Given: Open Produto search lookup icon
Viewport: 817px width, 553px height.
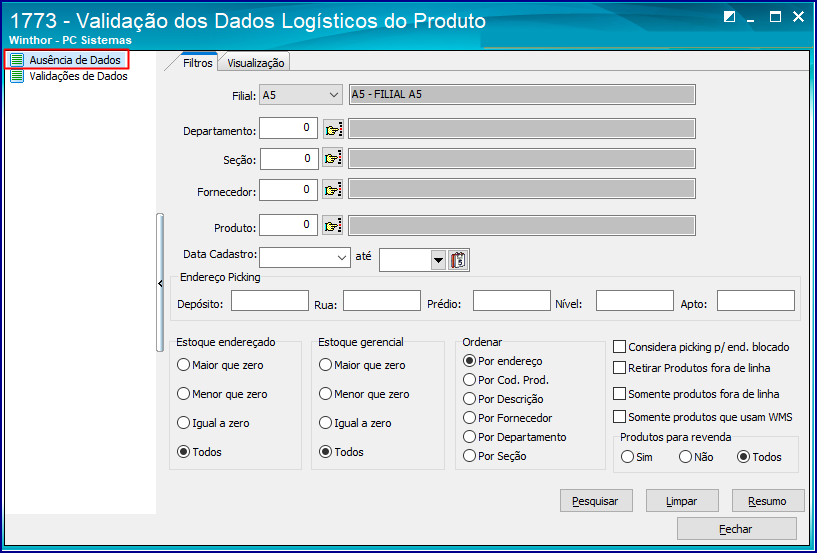Looking at the screenshot, I should pyautogui.click(x=333, y=226).
